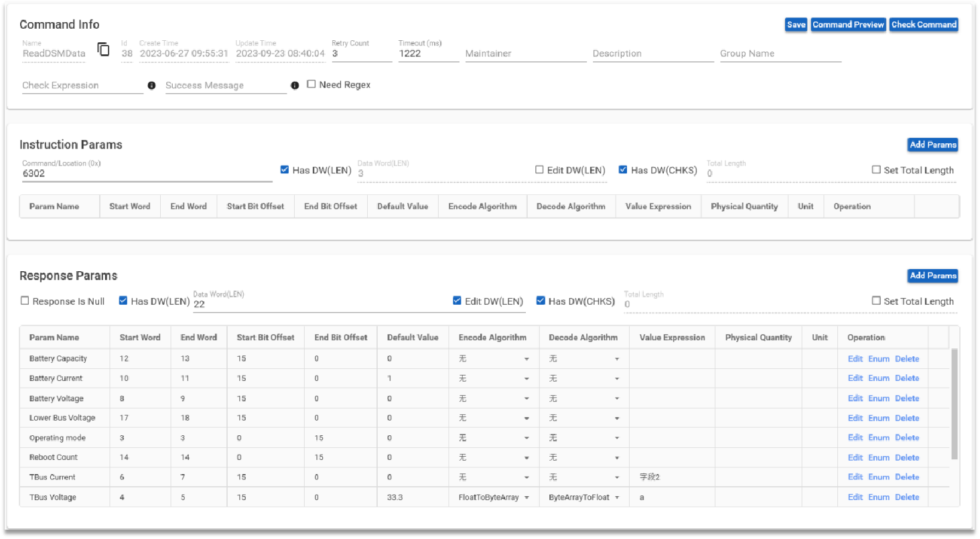Run Check Command
The image size is (980, 539).
coord(924,25)
